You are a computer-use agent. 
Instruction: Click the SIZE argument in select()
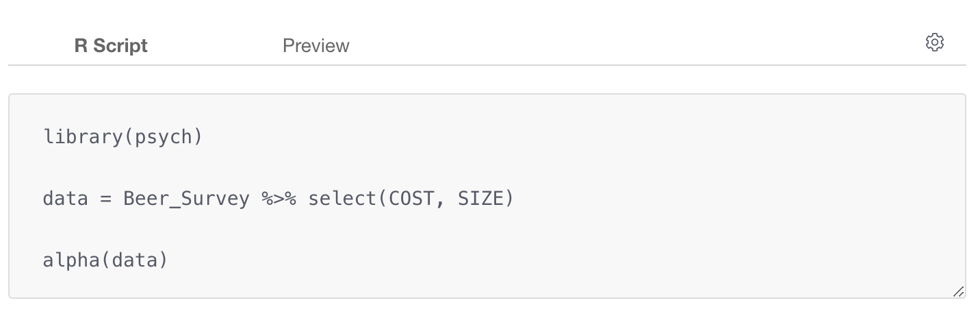tap(480, 199)
